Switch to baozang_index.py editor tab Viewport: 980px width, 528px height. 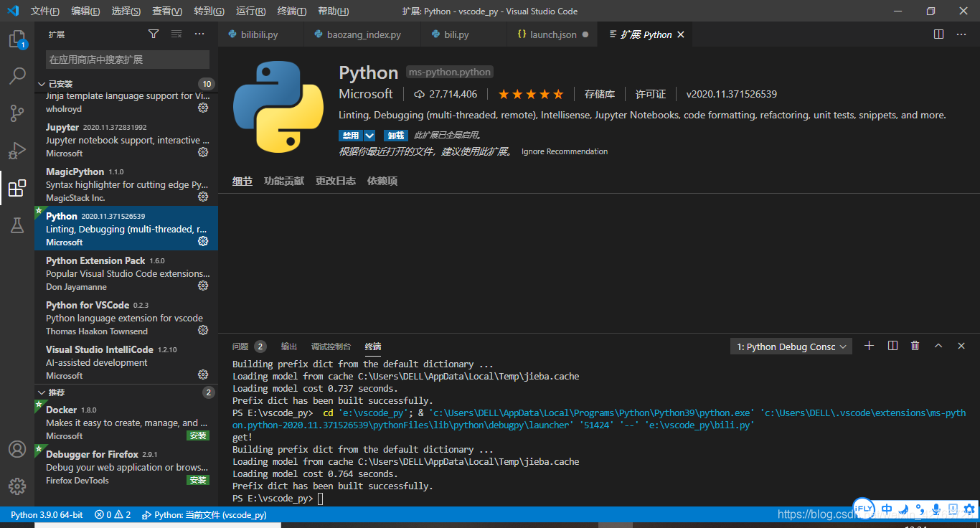363,34
